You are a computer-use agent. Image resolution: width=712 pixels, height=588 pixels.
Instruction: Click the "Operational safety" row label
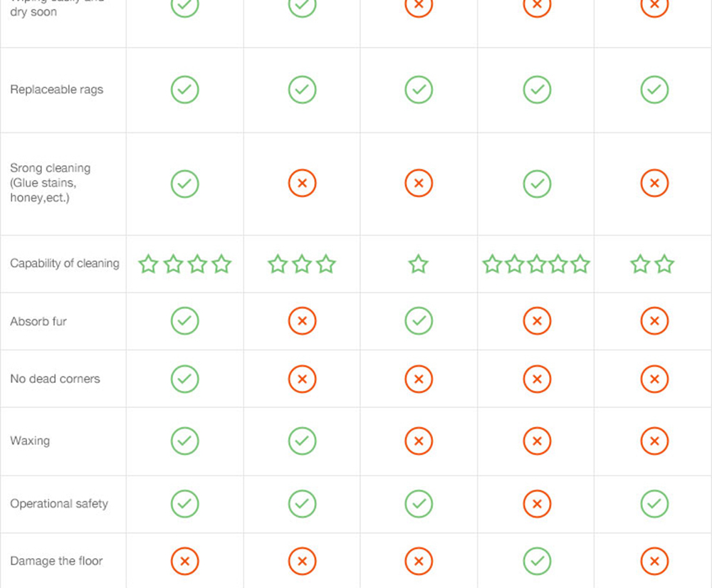pyautogui.click(x=59, y=503)
